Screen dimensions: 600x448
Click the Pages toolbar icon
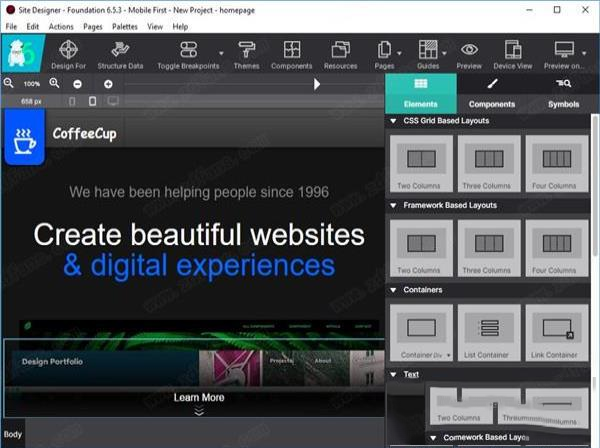pos(384,50)
